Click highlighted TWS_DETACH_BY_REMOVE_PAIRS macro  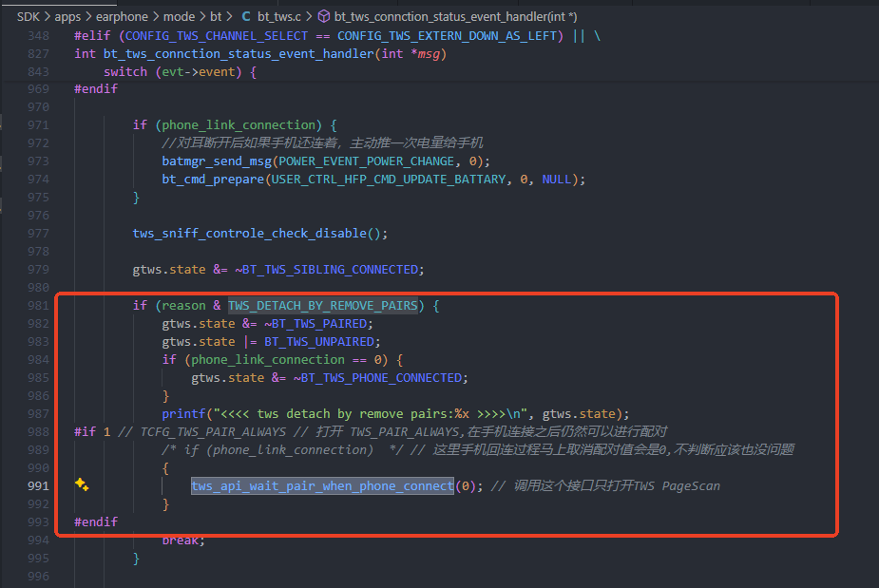323,306
